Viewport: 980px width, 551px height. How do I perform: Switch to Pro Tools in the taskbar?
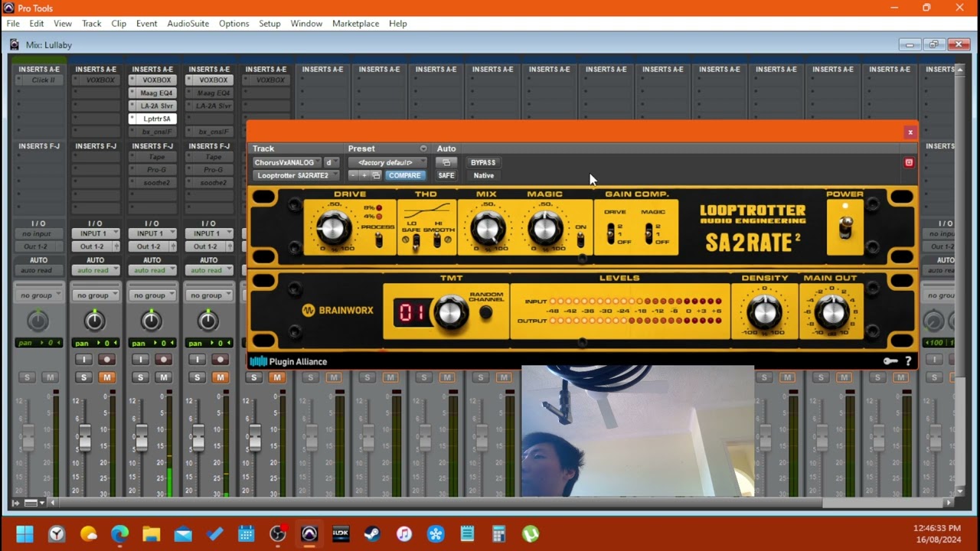(x=309, y=533)
